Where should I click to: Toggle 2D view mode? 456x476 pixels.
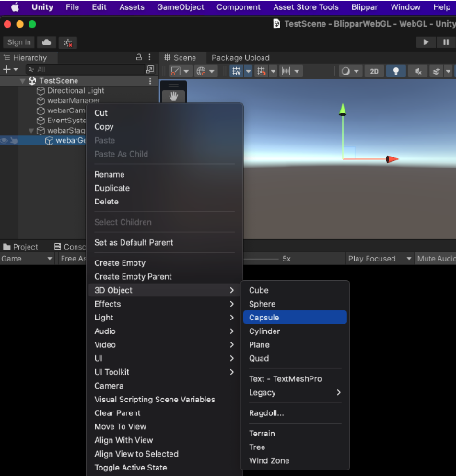pyautogui.click(x=374, y=71)
